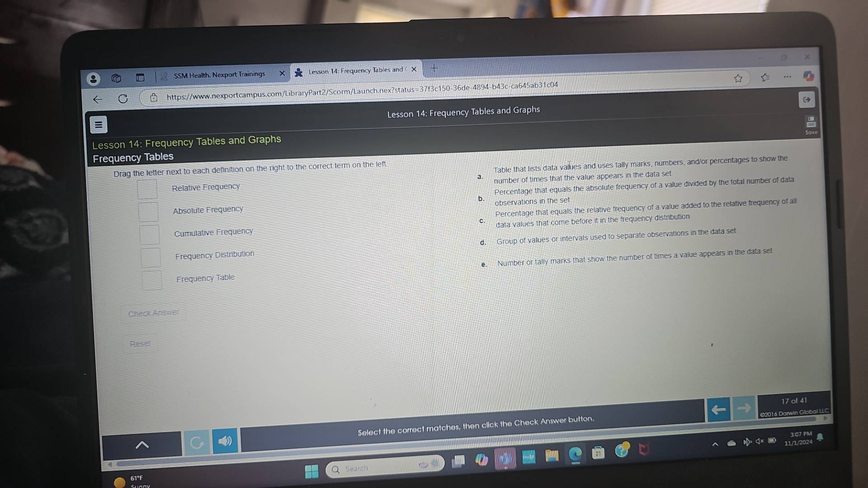Click the Reset button

(x=140, y=343)
